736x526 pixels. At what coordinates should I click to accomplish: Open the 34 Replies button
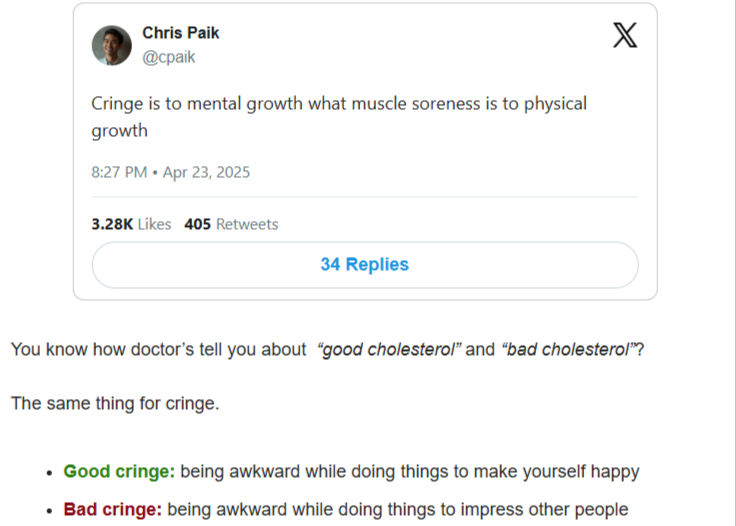(365, 265)
